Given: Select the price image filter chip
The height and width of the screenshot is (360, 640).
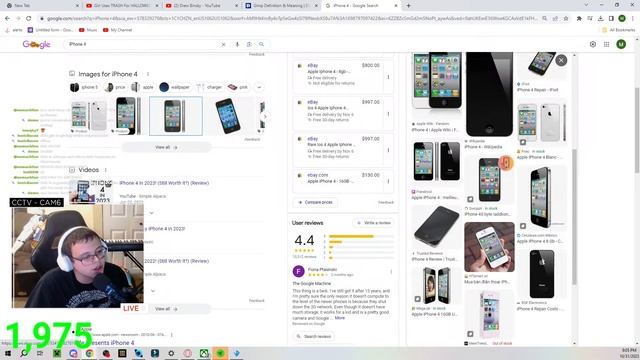Looking at the screenshot, I should point(116,87).
